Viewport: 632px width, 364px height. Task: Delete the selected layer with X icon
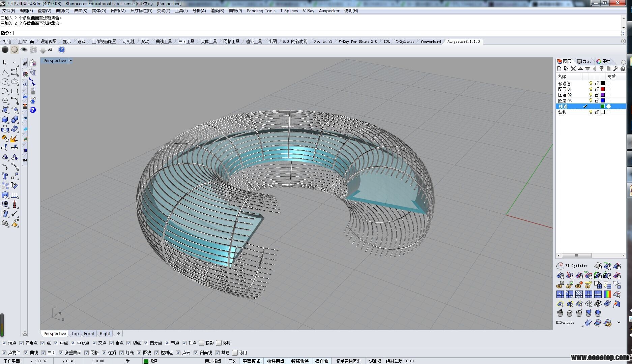click(x=573, y=69)
